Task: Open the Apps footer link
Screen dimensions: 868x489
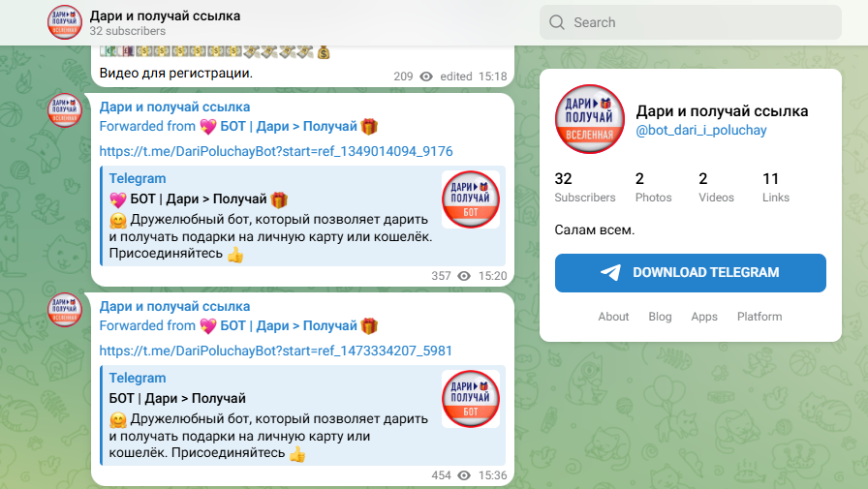Action: 704,317
